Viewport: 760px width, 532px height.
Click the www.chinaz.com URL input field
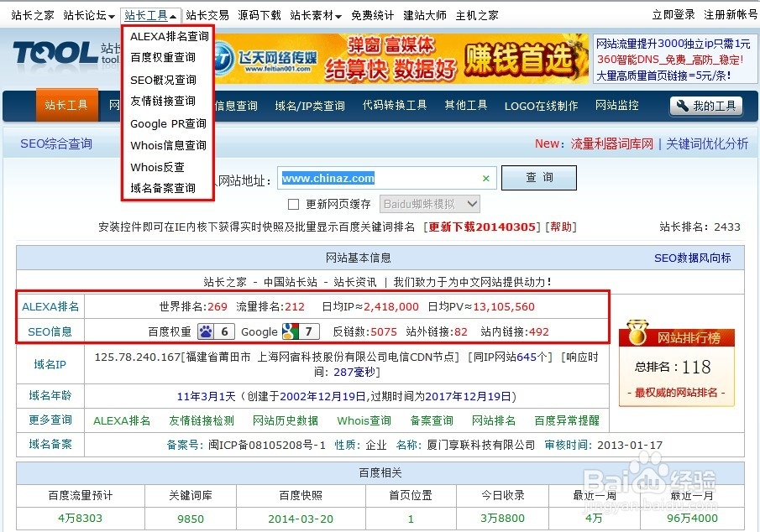click(x=387, y=178)
